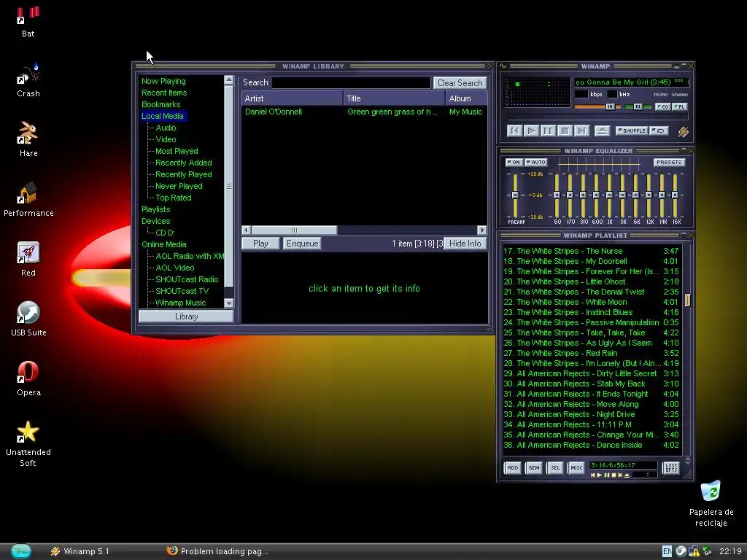Click the 16K equalizer band slider
The image size is (747, 560).
pyautogui.click(x=675, y=195)
